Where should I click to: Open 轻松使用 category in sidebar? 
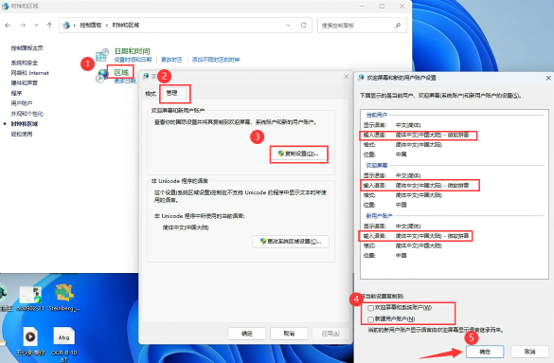pyautogui.click(x=21, y=134)
